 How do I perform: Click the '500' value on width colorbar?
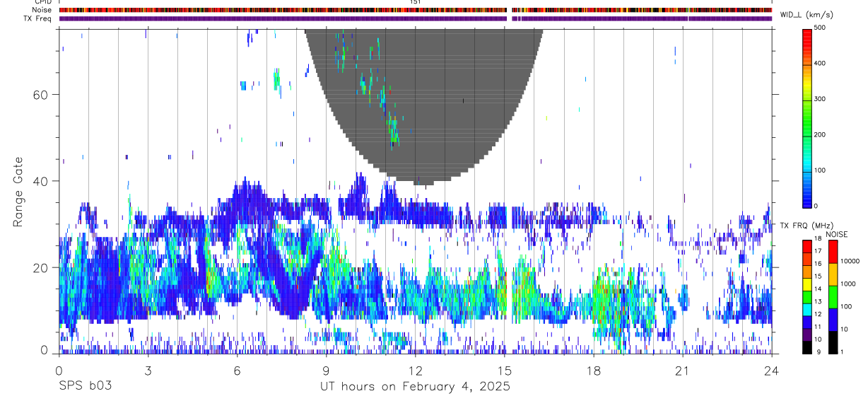click(820, 28)
